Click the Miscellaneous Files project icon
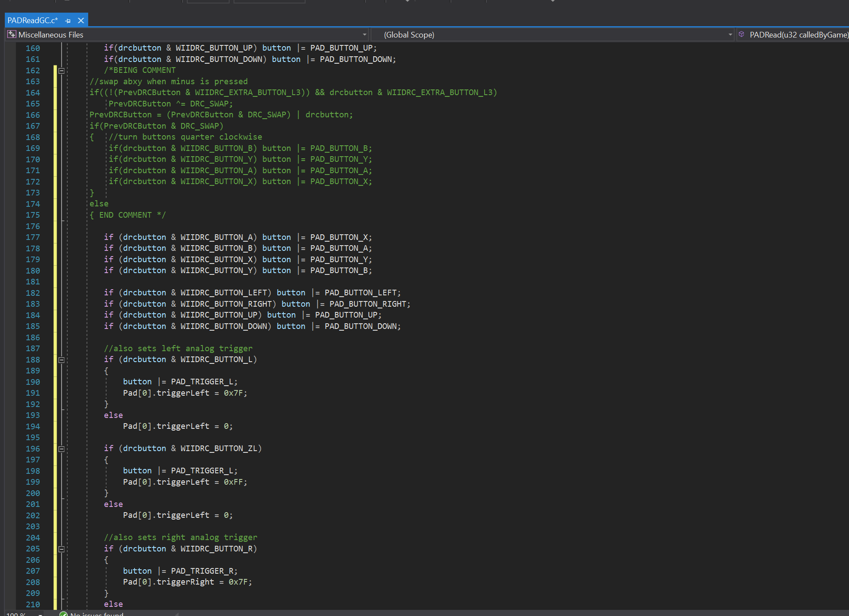Viewport: 849px width, 616px height. [x=12, y=34]
